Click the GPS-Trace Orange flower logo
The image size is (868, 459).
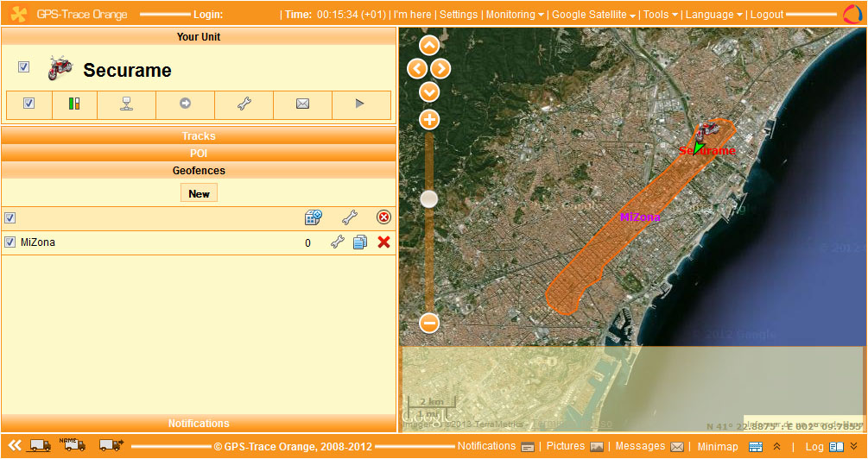coord(18,15)
